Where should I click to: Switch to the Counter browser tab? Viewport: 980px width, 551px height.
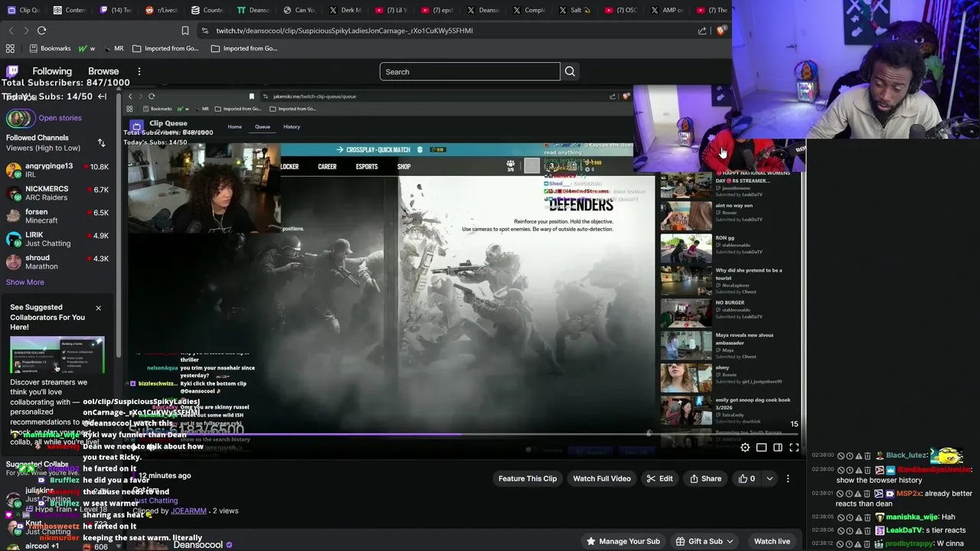207,10
